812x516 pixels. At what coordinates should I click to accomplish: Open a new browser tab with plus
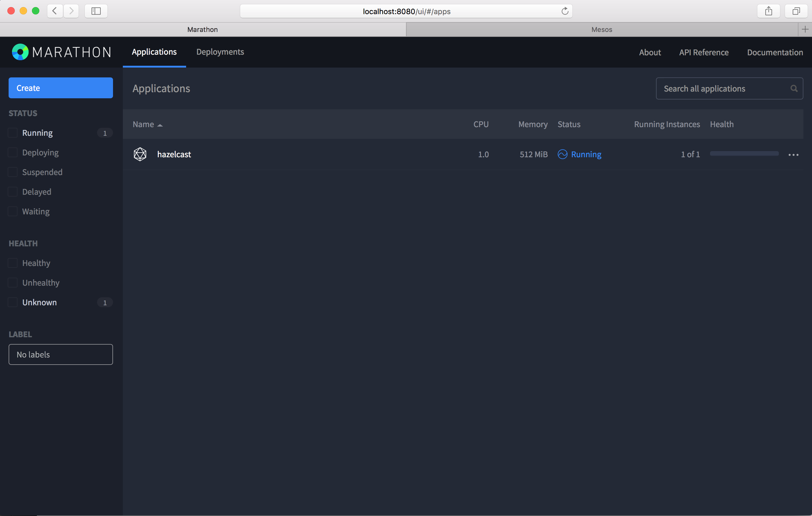(805, 29)
